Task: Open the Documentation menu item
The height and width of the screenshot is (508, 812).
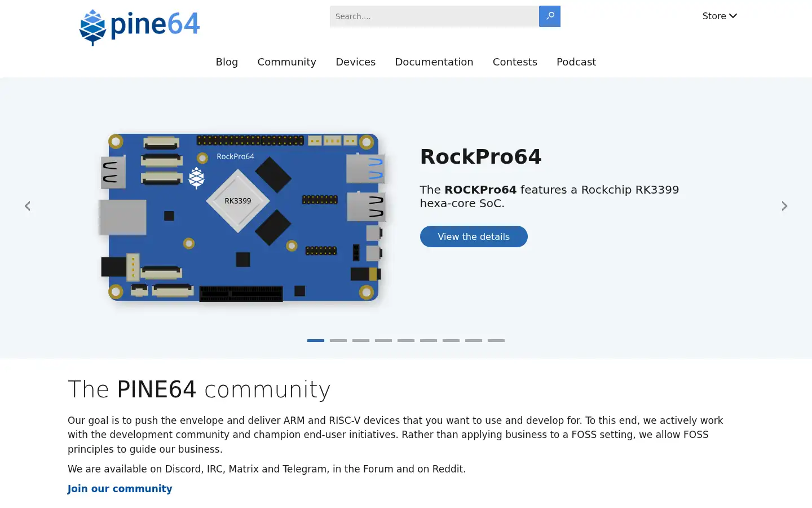Action: 434,62
